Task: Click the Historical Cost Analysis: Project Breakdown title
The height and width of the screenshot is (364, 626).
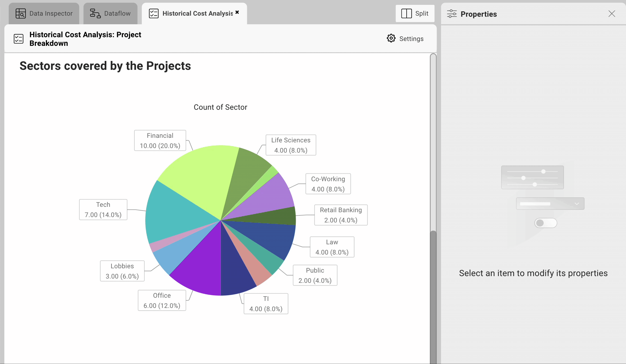Action: click(x=85, y=39)
